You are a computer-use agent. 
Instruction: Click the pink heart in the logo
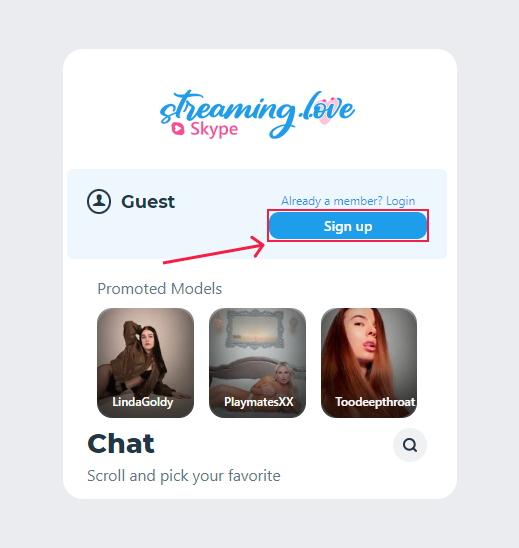click(325, 111)
